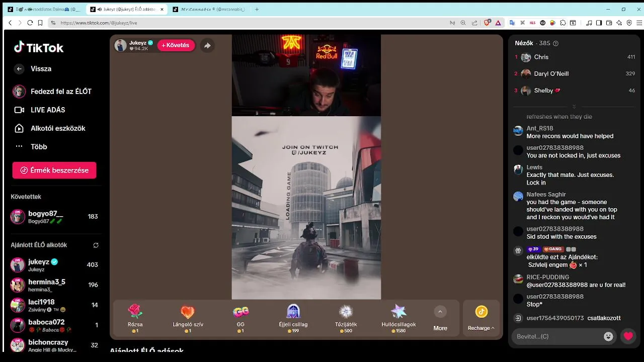Close the Jukeyz ÉLŐ adása tab
644x362 pixels.
pyautogui.click(x=162, y=9)
